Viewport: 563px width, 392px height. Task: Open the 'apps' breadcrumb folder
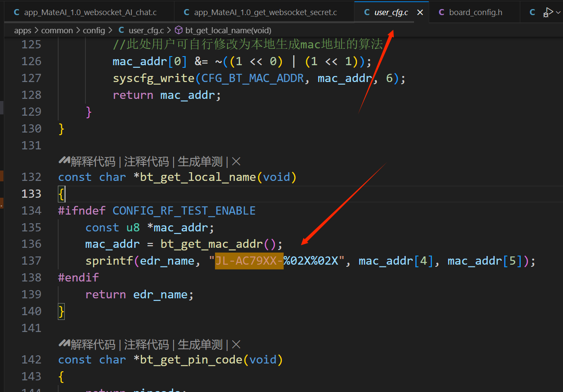pyautogui.click(x=22, y=30)
